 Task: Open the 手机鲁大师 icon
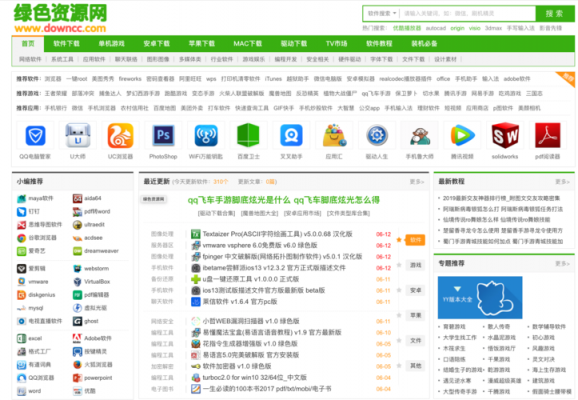pyautogui.click(x=420, y=136)
